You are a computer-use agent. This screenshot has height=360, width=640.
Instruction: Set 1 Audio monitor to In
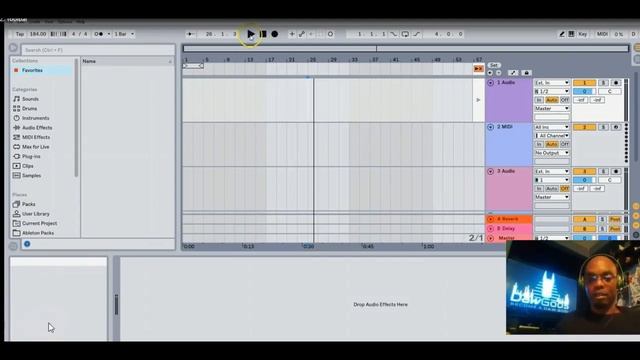click(539, 100)
